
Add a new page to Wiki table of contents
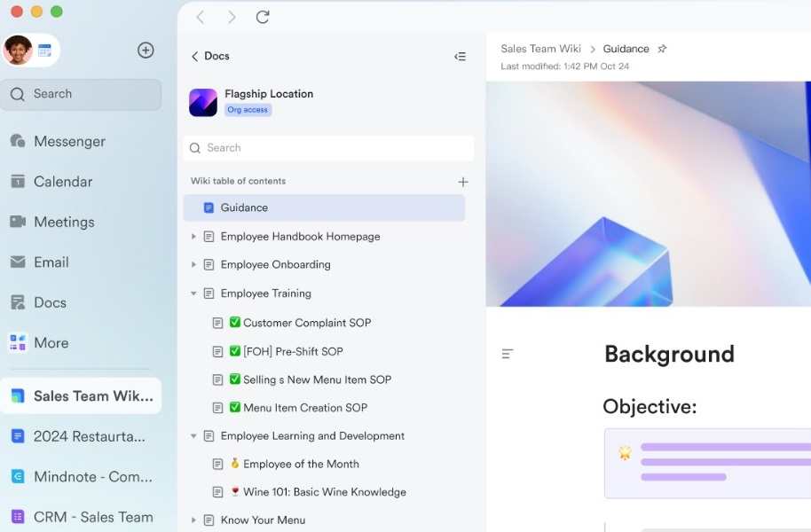pos(462,182)
